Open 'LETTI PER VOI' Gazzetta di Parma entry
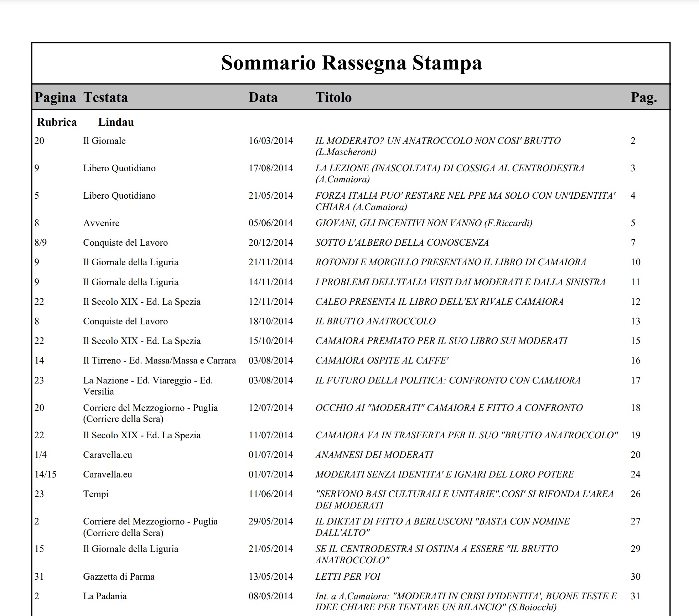 tap(348, 576)
